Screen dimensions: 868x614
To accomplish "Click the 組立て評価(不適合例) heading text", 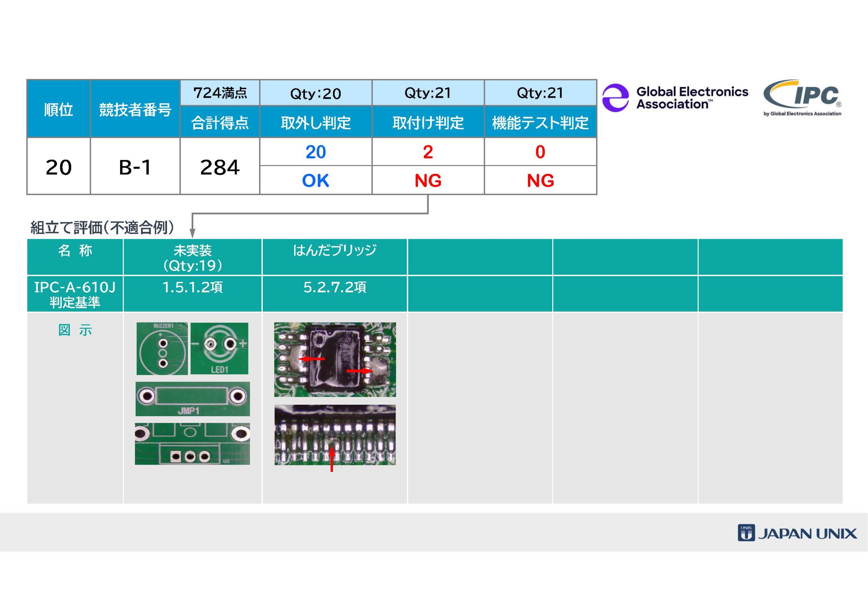I will [102, 227].
